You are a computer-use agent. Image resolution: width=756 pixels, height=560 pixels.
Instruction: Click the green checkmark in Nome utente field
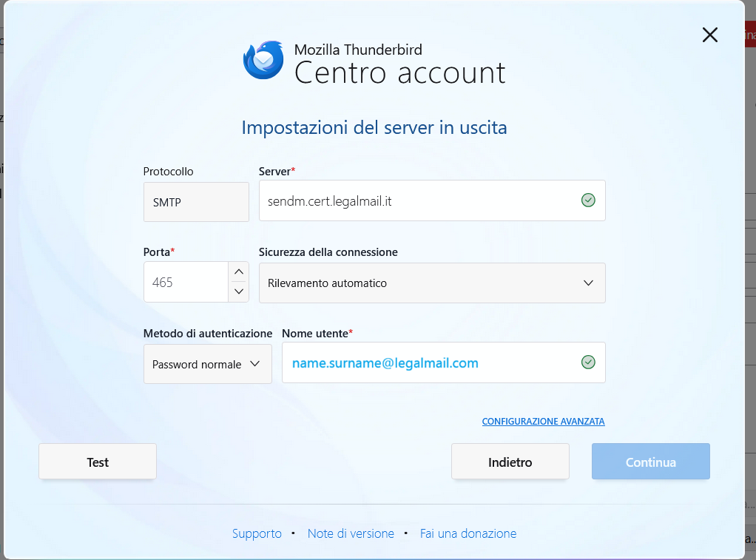[x=588, y=362]
